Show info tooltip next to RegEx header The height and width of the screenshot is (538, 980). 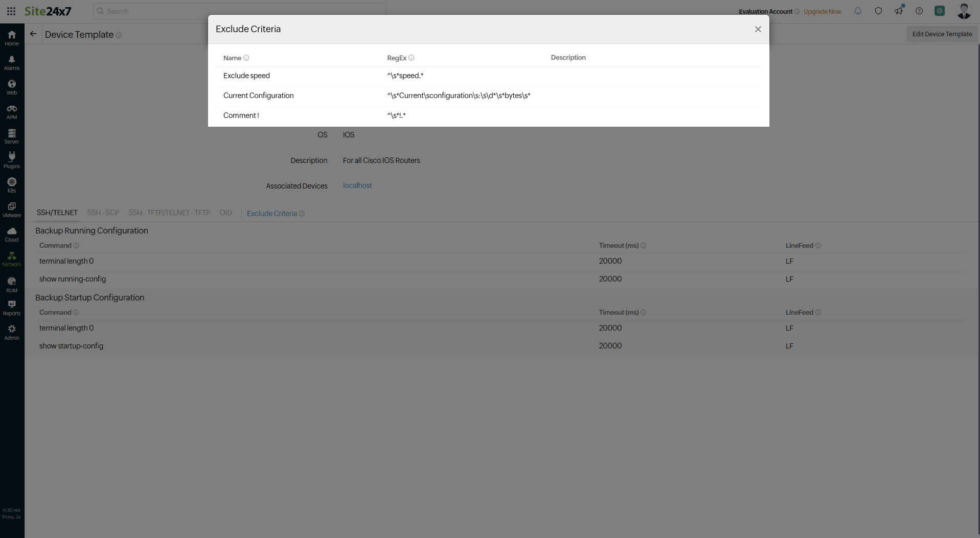click(x=412, y=58)
